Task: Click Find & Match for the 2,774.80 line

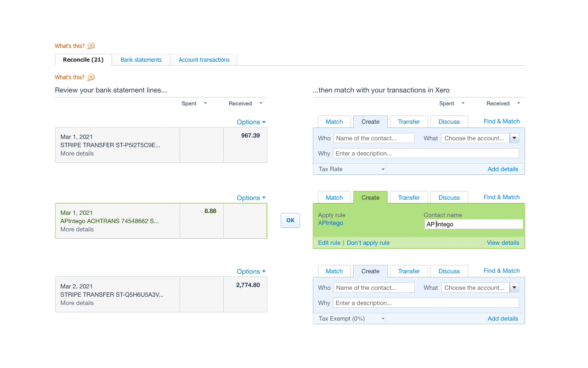Action: tap(502, 271)
